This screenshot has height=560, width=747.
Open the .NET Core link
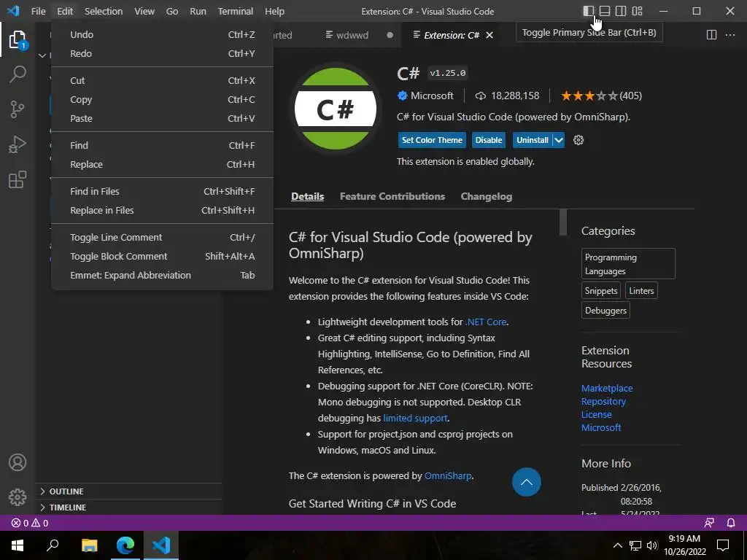tap(485, 322)
